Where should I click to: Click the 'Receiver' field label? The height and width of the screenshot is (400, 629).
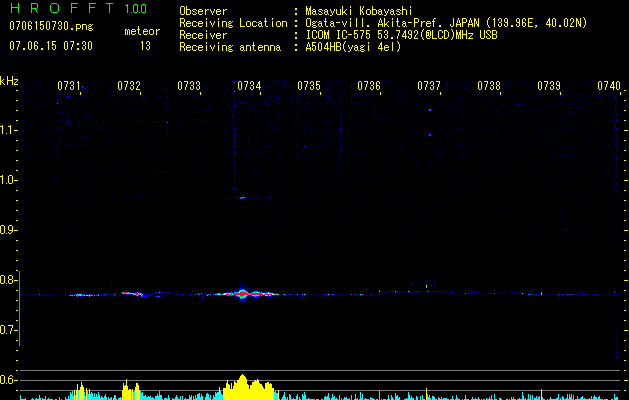click(203, 35)
